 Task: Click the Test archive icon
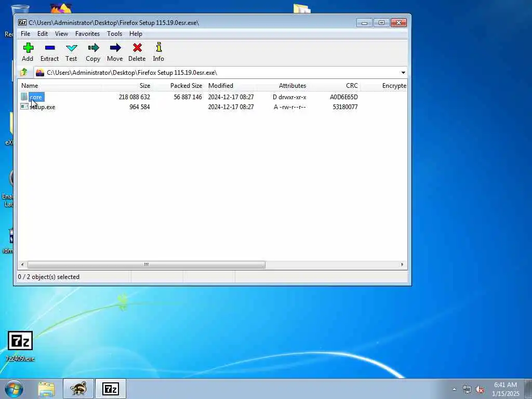71,48
